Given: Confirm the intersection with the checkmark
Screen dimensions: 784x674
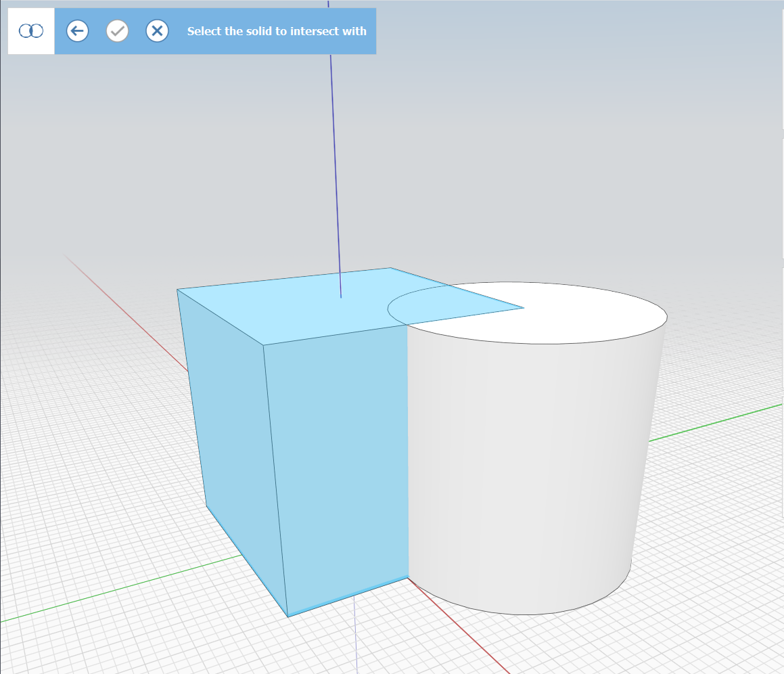Looking at the screenshot, I should point(118,31).
